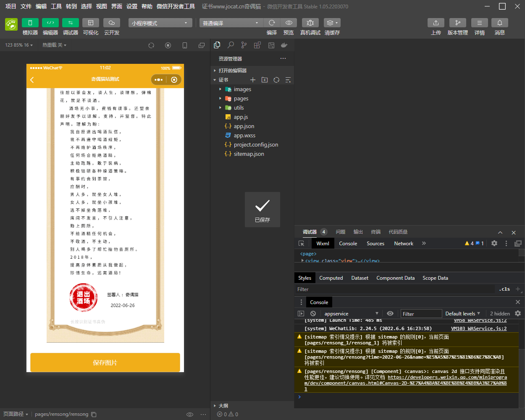Open the Default levels dropdown

coord(462,313)
